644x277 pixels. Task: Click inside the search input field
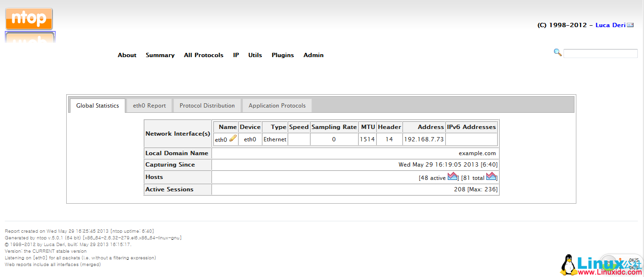(x=600, y=53)
